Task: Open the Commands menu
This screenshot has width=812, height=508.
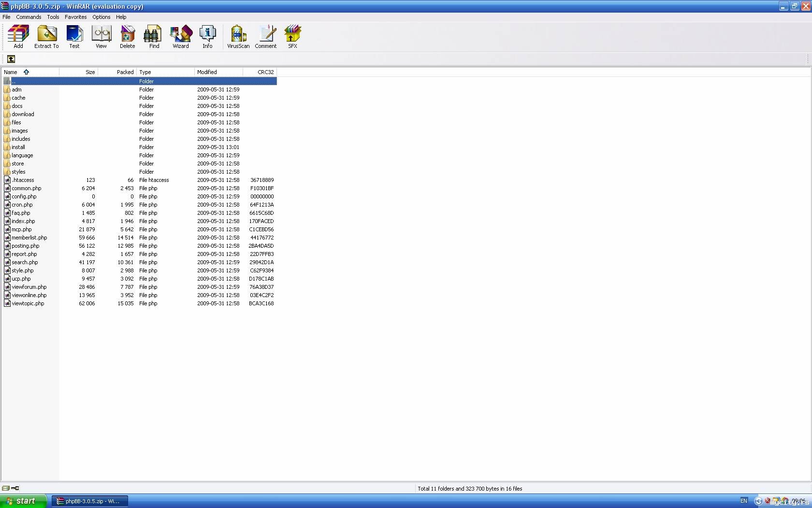Action: 29,17
